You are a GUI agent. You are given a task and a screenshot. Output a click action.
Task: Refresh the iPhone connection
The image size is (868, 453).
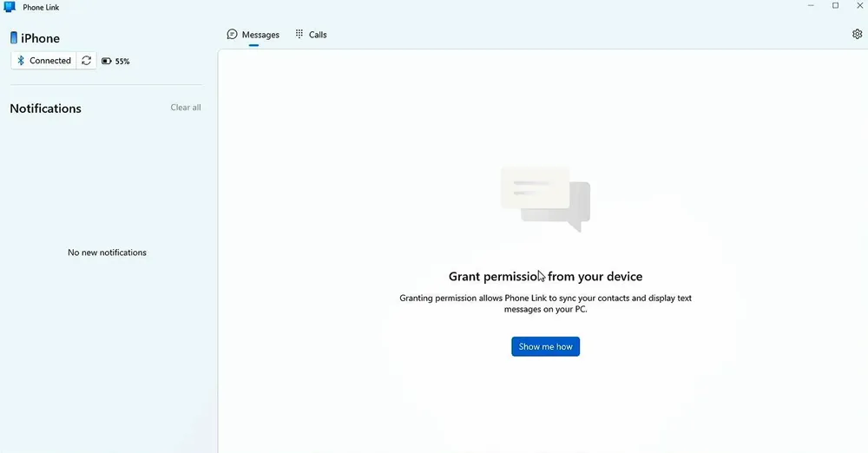tap(86, 61)
